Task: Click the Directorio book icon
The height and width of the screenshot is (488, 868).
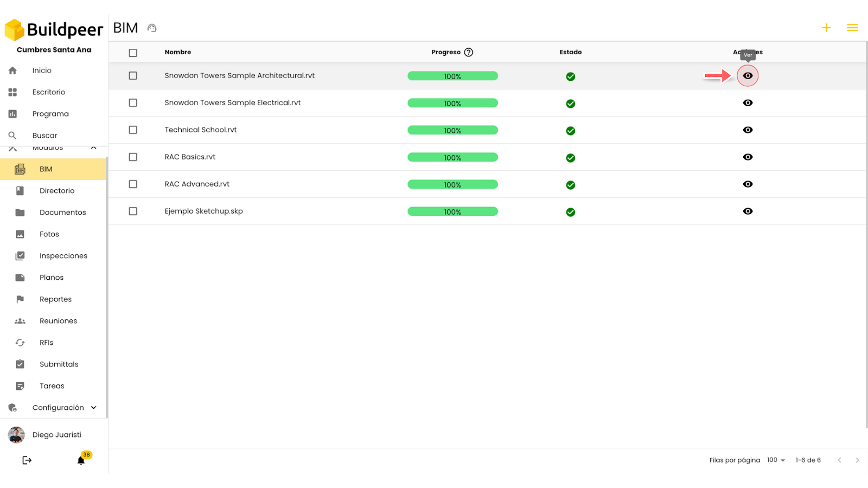Action: (20, 191)
